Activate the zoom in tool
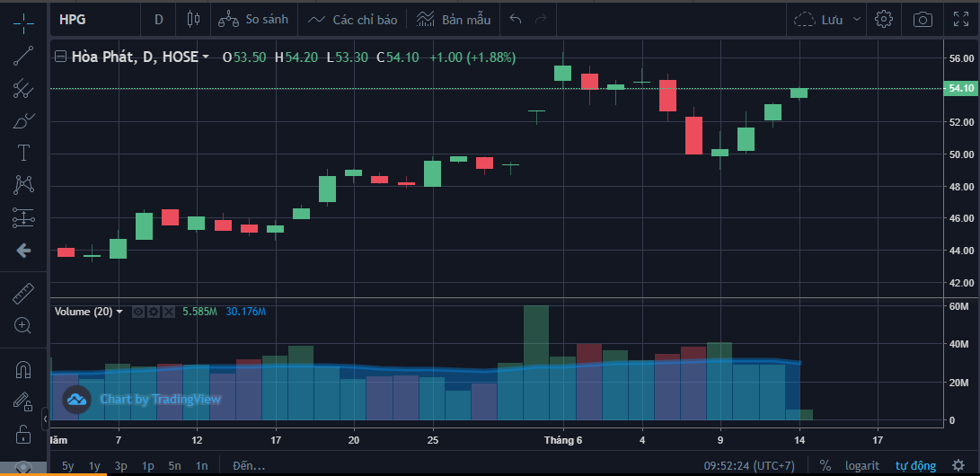 (x=23, y=325)
